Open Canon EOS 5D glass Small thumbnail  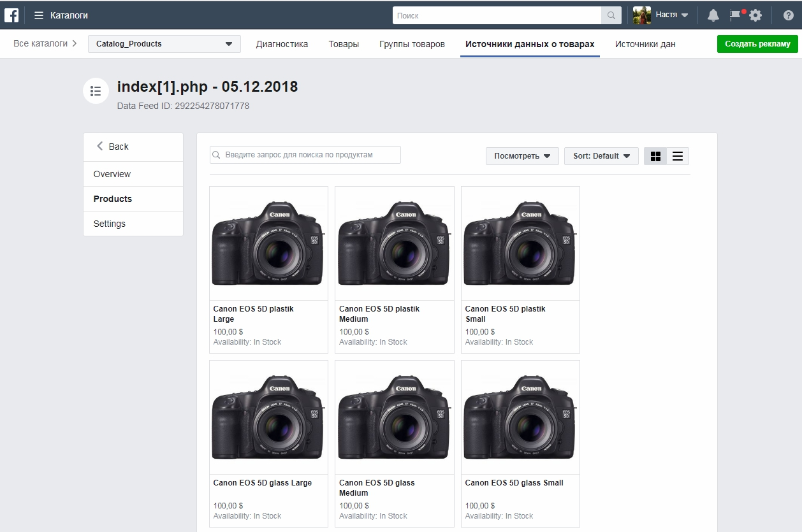(x=520, y=417)
